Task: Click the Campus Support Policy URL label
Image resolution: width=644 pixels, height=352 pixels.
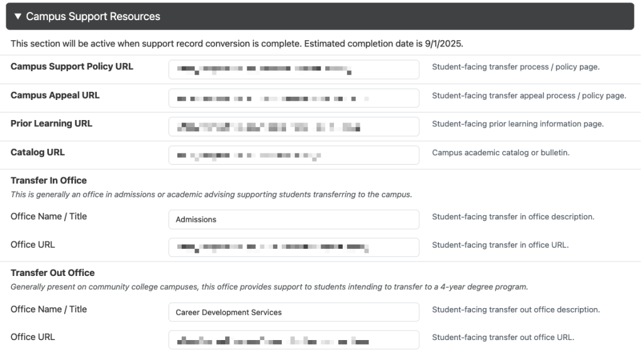Action: tap(72, 67)
